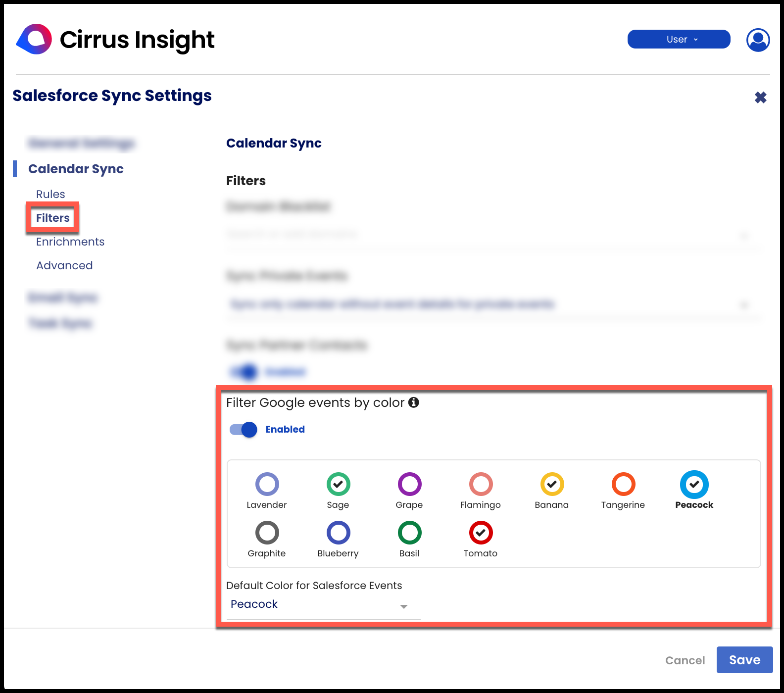Expand the Default Color Peacock dropdown
Image resolution: width=784 pixels, height=693 pixels.
[x=323, y=605]
